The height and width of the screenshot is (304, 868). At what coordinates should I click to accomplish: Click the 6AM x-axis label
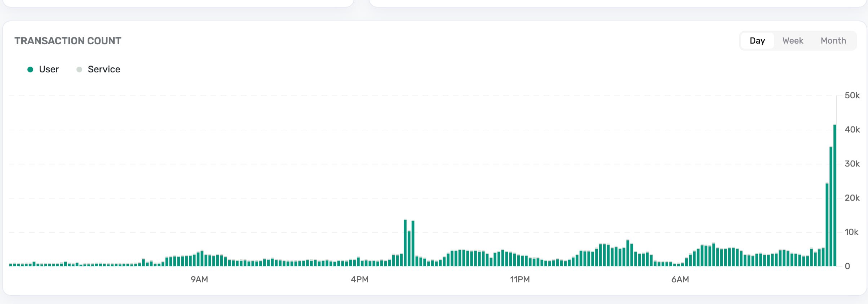[x=680, y=279]
